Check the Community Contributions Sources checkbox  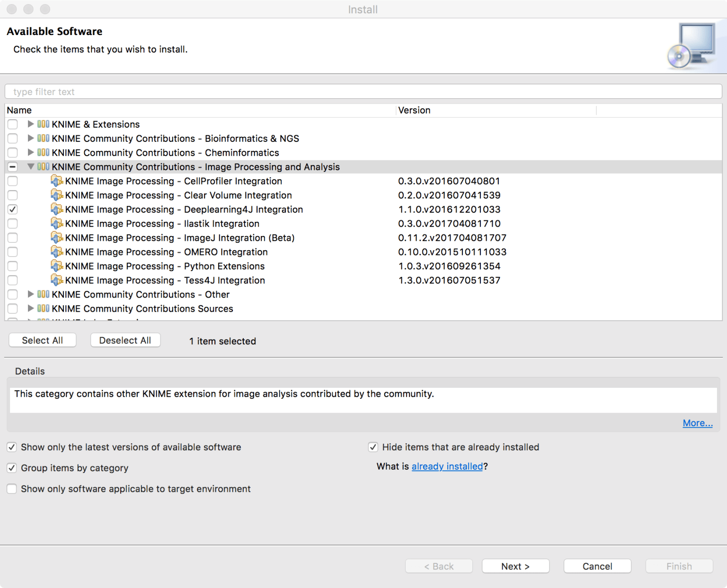(13, 308)
